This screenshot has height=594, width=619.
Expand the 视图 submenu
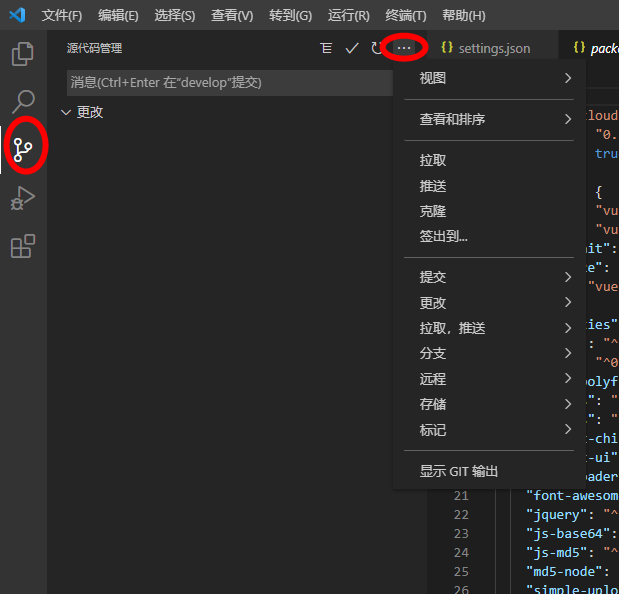(x=489, y=78)
